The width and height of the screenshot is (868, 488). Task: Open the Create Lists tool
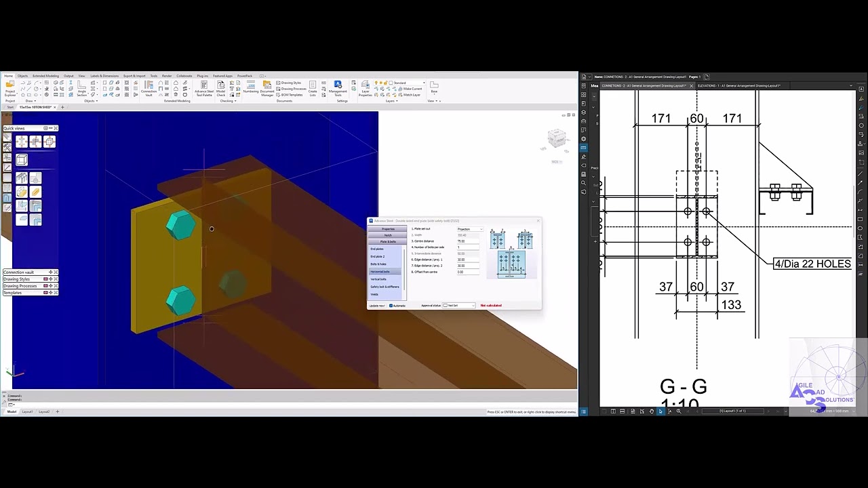point(313,89)
